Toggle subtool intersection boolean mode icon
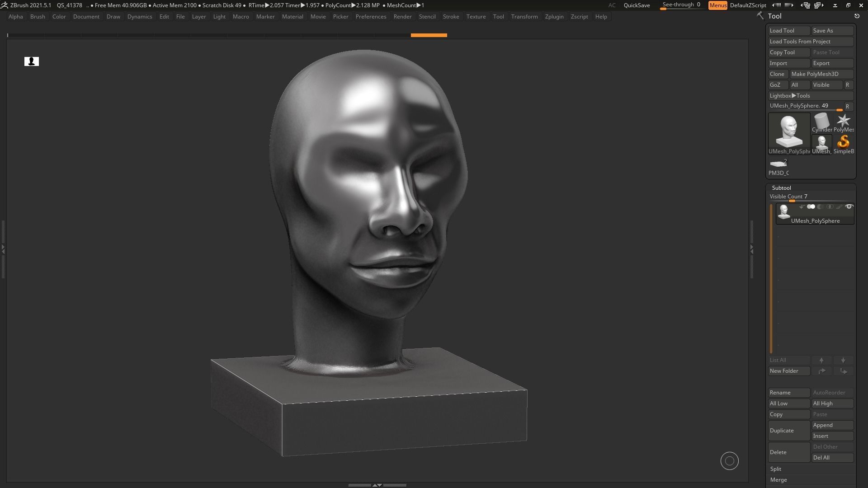 (830, 207)
